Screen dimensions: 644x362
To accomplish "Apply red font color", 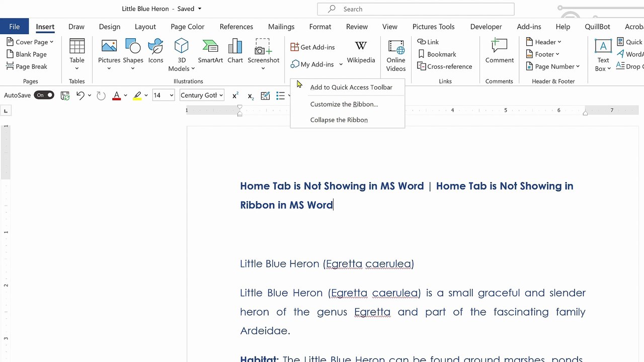I will tap(117, 95).
